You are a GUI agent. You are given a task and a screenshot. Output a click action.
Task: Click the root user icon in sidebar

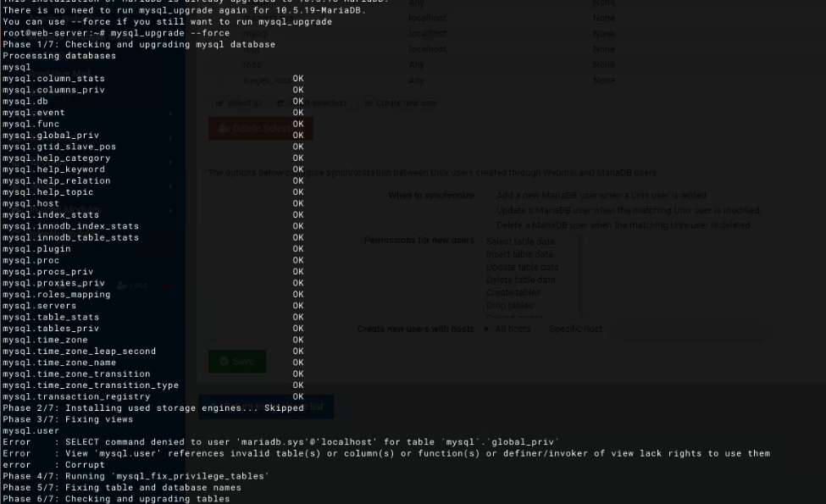[x=122, y=285]
